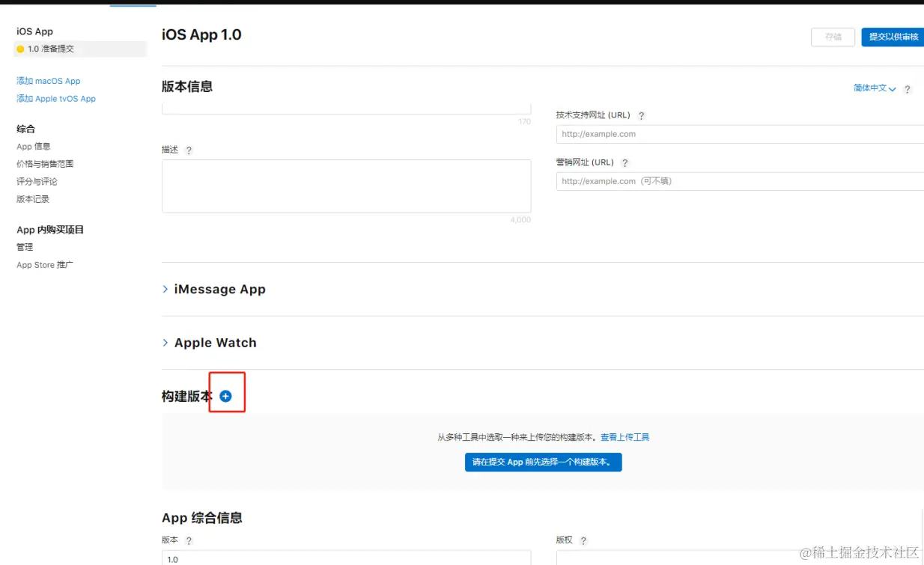Viewport: 924px width, 565px height.
Task: Add a build with the plus icon
Action: 225,397
